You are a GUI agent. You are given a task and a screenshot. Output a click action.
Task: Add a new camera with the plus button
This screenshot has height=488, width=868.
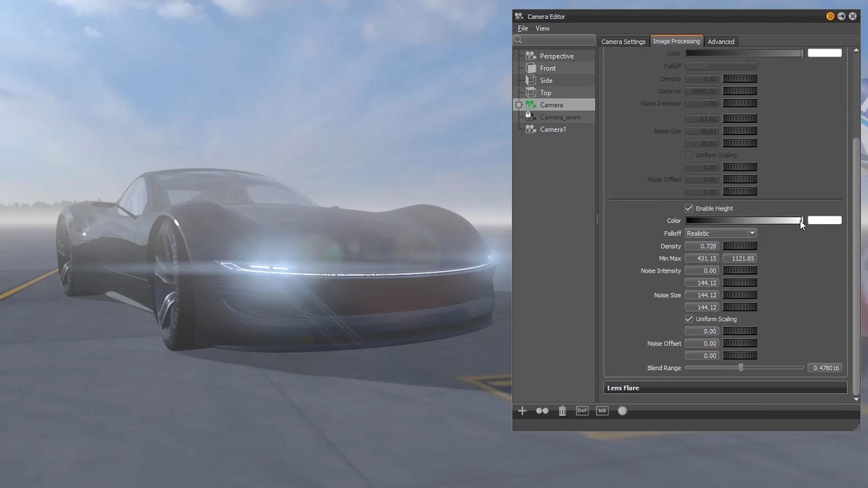point(522,411)
